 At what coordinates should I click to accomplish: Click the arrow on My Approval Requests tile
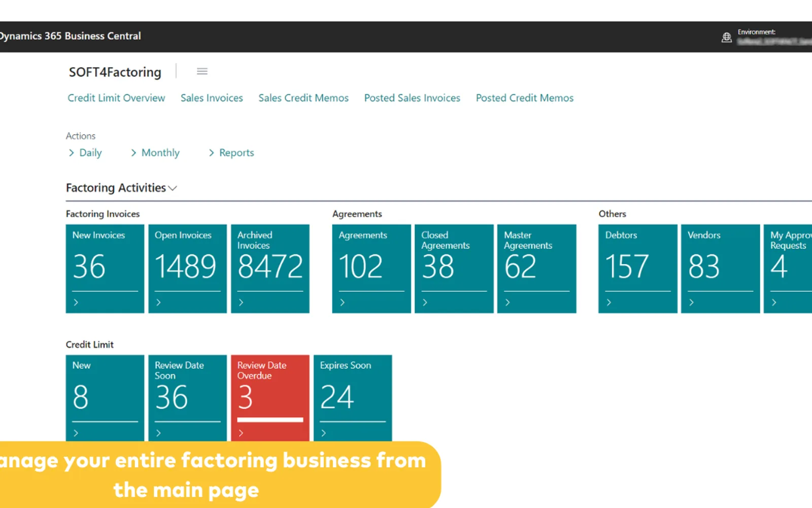[774, 302]
